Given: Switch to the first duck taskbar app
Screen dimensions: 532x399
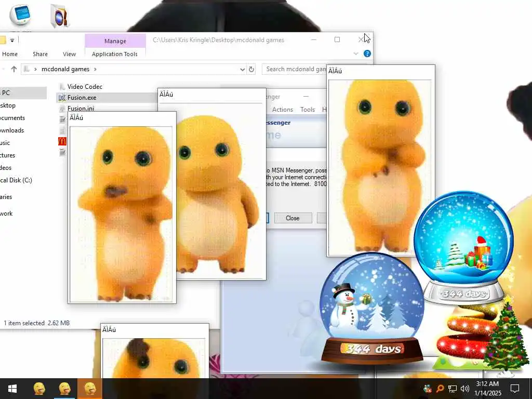Looking at the screenshot, I should click(x=39, y=389).
